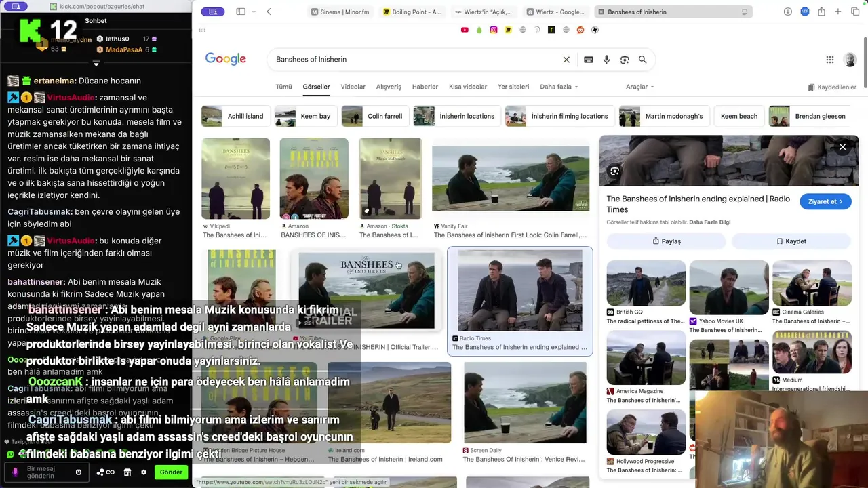Image resolution: width=868 pixels, height=488 pixels.
Task: Open the Safari share icon
Action: (x=821, y=12)
